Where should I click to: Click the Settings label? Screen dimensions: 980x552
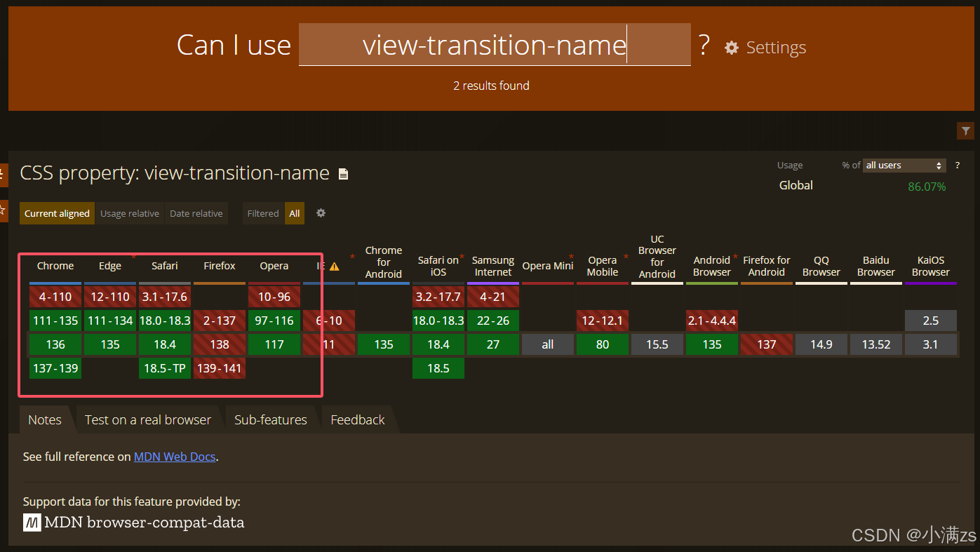(x=776, y=48)
